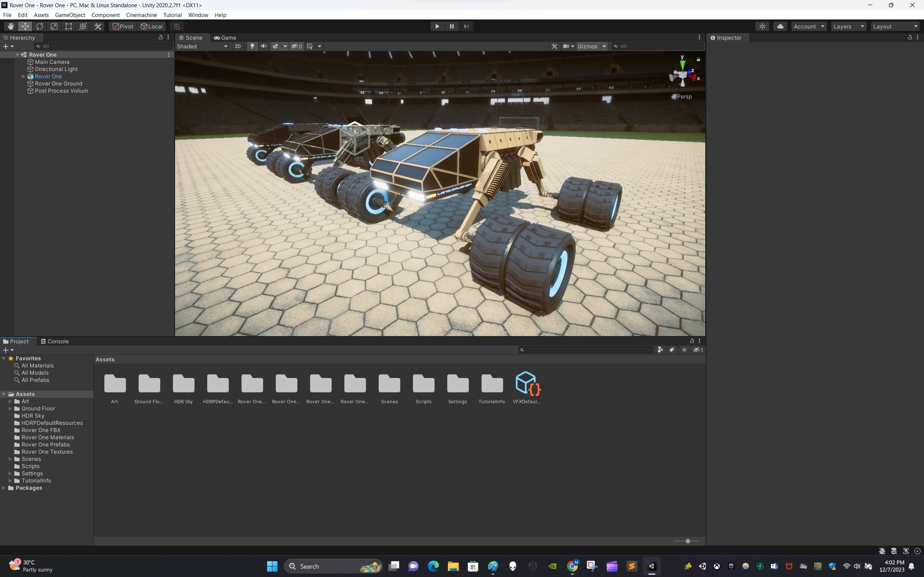Image resolution: width=924 pixels, height=577 pixels.
Task: Open the Layers dropdown
Action: [x=848, y=26]
